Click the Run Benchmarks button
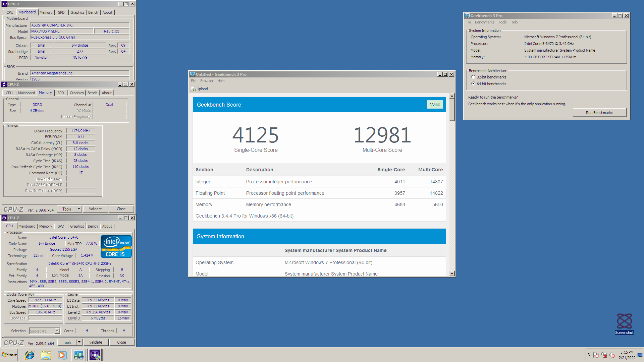The height and width of the screenshot is (362, 644). [x=599, y=113]
